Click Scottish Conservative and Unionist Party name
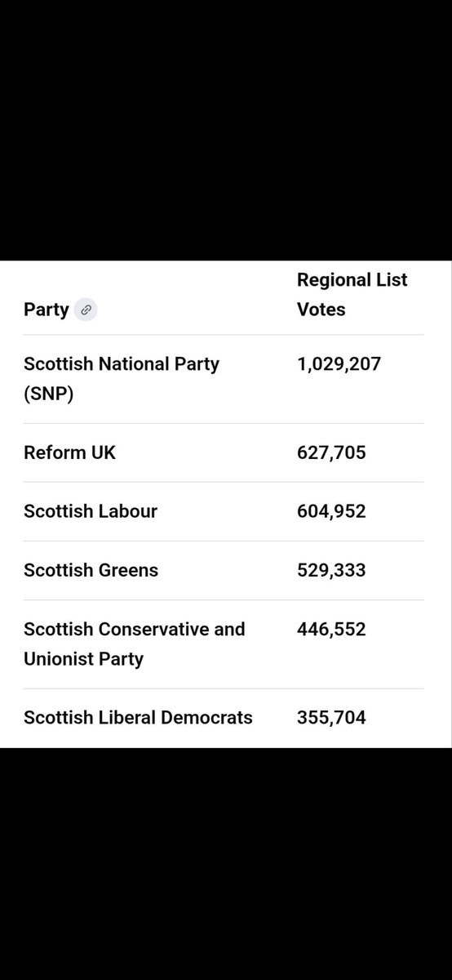 pos(135,644)
